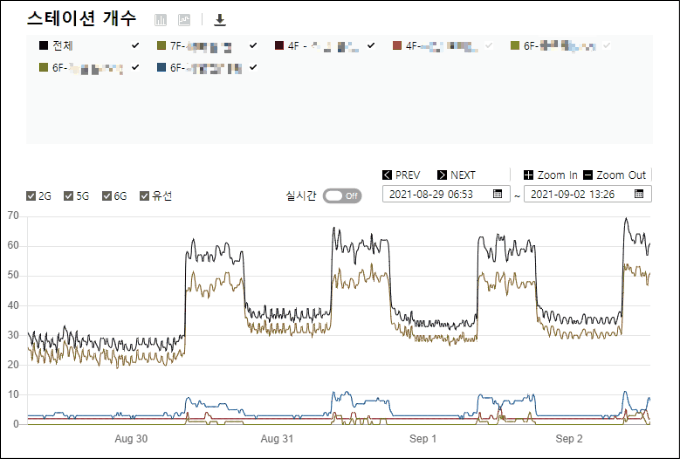Image resolution: width=680 pixels, height=459 pixels.
Task: Uncheck the 6G band checkbox
Action: click(107, 196)
